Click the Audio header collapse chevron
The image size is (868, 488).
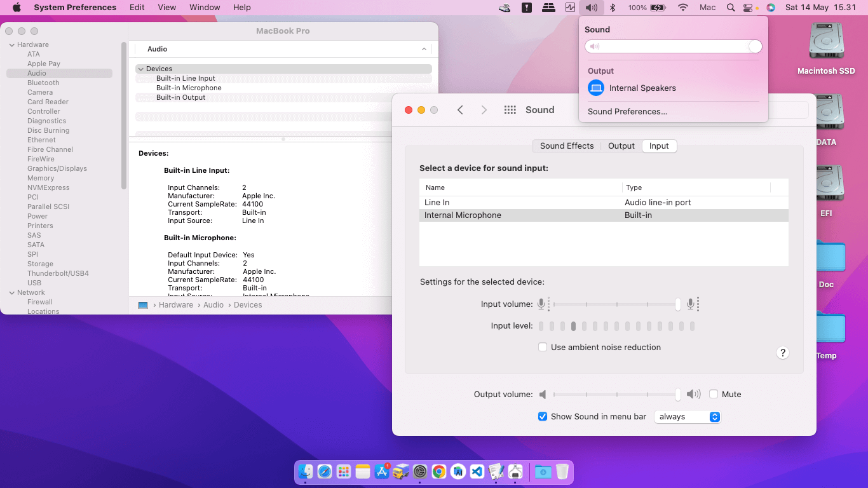coord(424,49)
